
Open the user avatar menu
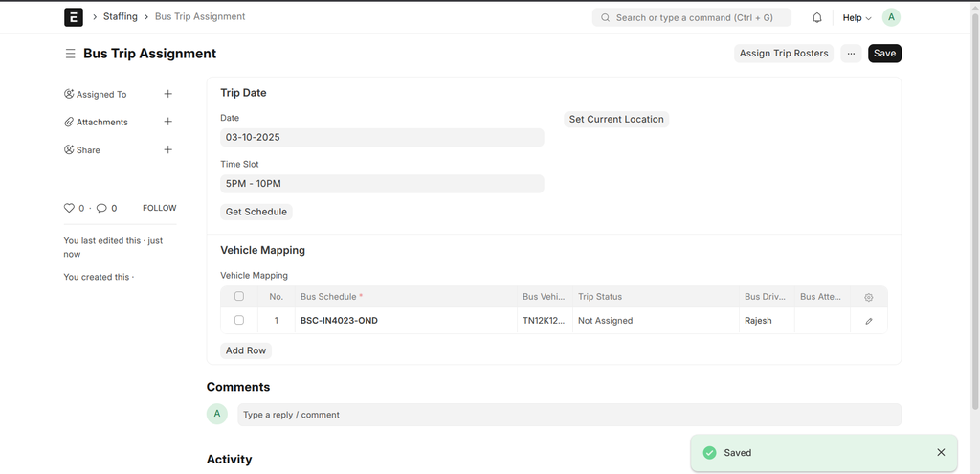pyautogui.click(x=891, y=17)
